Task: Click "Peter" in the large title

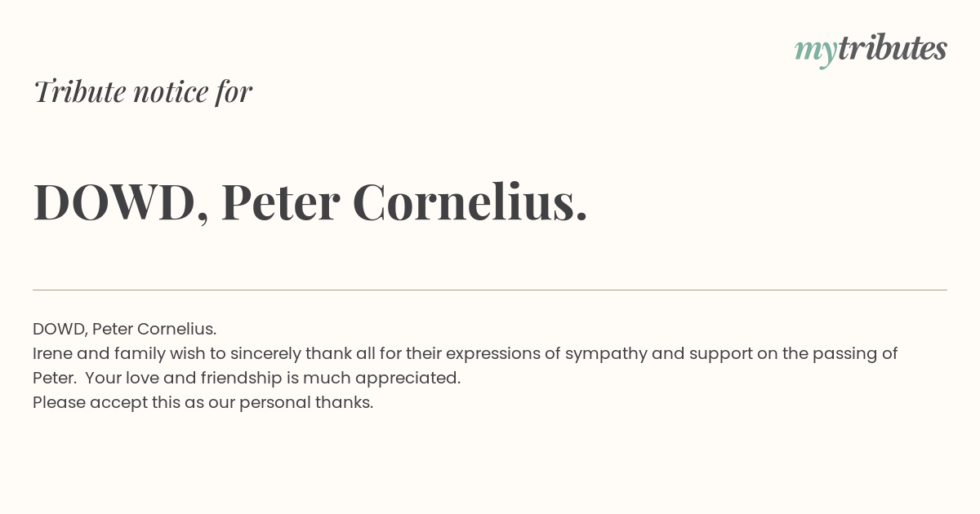Action: coord(281,202)
